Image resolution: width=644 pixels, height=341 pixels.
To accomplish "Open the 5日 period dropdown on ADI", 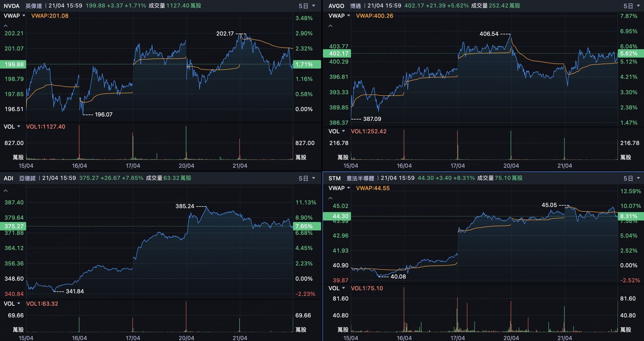I will [x=306, y=178].
